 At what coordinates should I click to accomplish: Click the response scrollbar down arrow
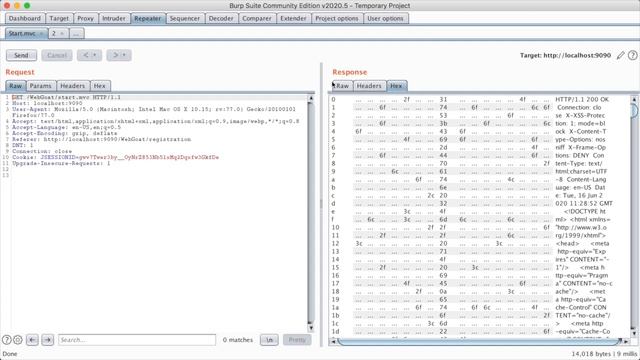634,333
